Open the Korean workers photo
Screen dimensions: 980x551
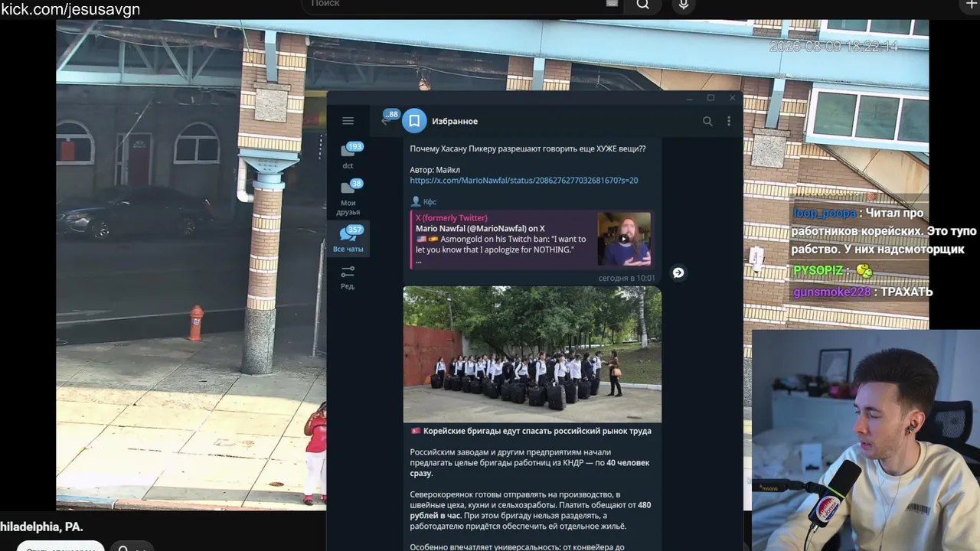(x=532, y=354)
